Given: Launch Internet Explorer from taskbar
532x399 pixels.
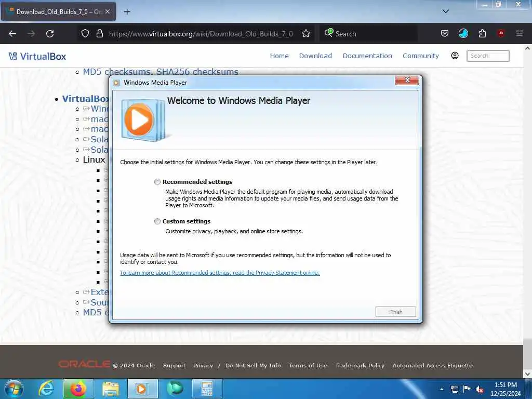Looking at the screenshot, I should coord(46,389).
